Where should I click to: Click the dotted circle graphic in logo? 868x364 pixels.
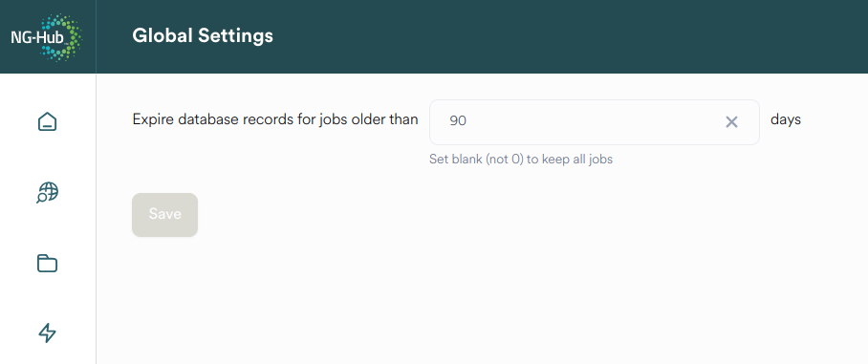tap(62, 37)
